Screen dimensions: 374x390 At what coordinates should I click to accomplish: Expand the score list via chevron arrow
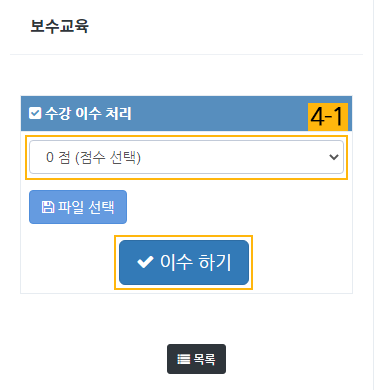point(334,157)
